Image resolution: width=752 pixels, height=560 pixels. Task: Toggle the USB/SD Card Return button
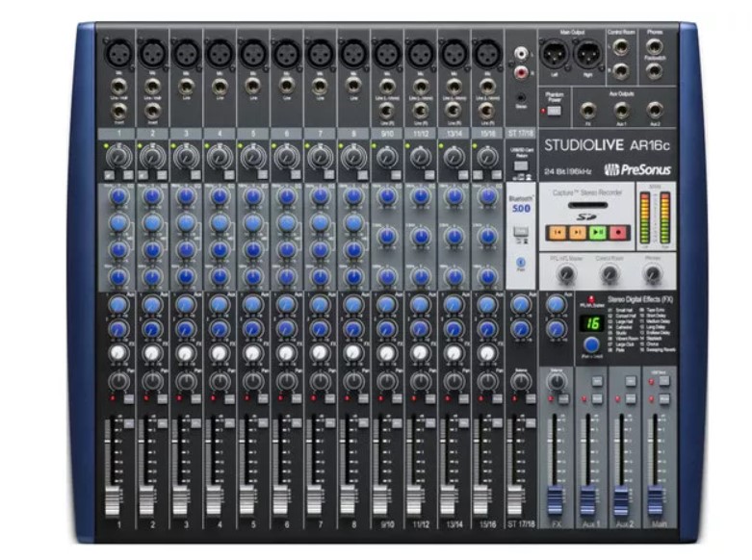point(521,165)
